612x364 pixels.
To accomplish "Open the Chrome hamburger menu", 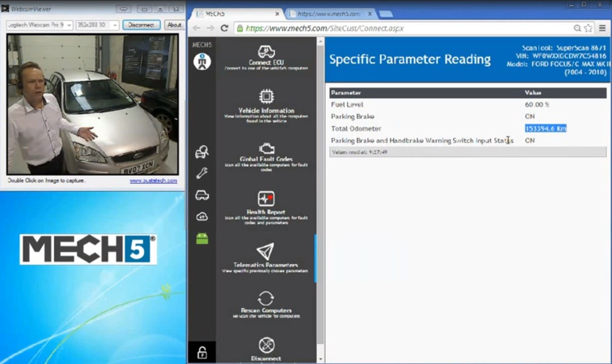I will [602, 29].
